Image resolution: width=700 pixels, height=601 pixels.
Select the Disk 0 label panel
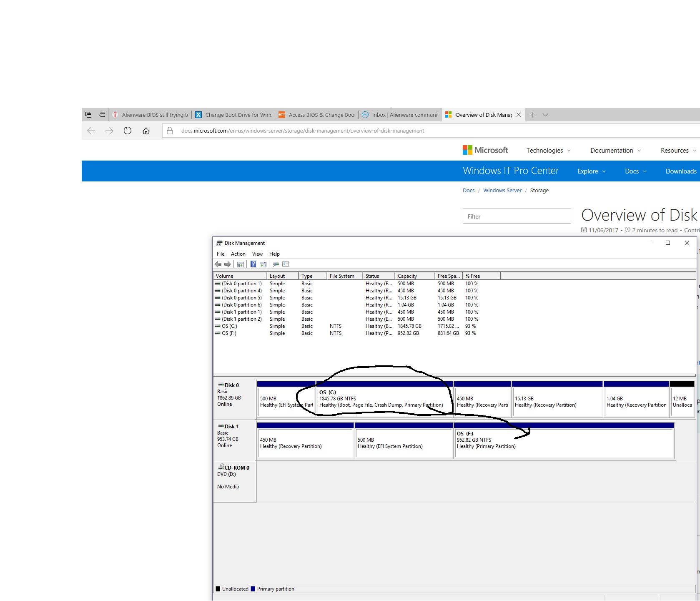pyautogui.click(x=235, y=399)
